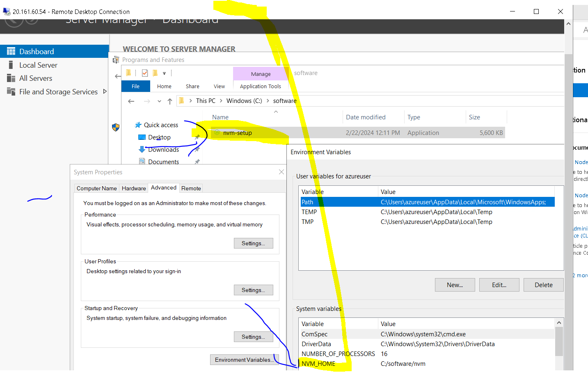This screenshot has height=372, width=588.
Task: Open Customize Quick Access Toolbar dropdown
Action: [x=164, y=73]
